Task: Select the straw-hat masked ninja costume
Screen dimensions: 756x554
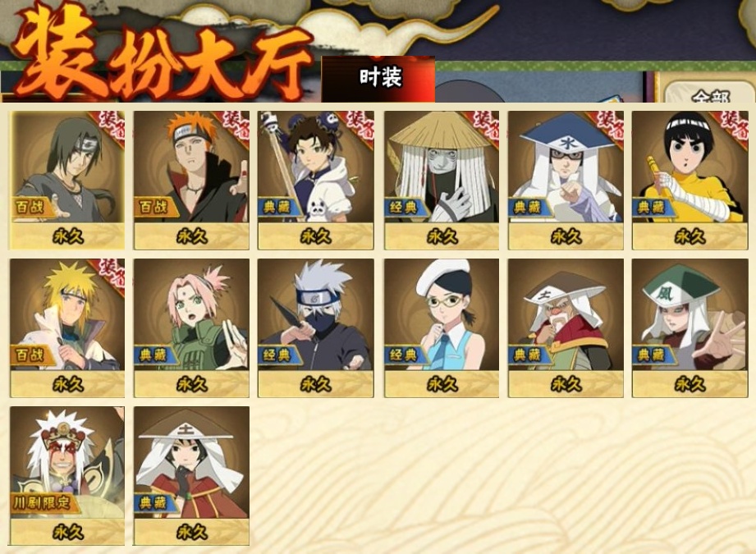Action: point(442,181)
